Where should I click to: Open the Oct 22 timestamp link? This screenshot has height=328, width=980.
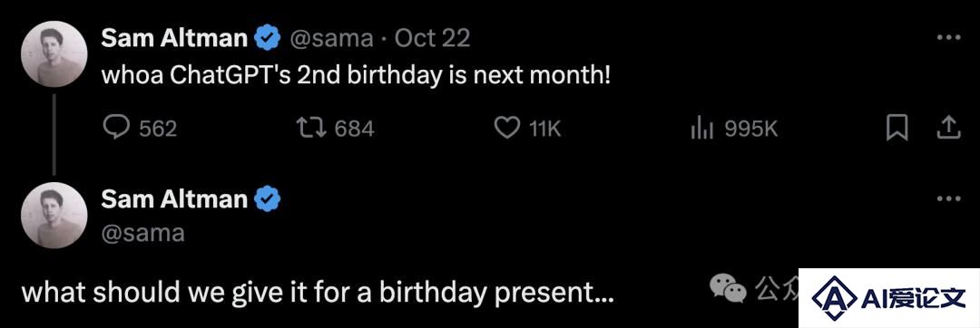432,39
